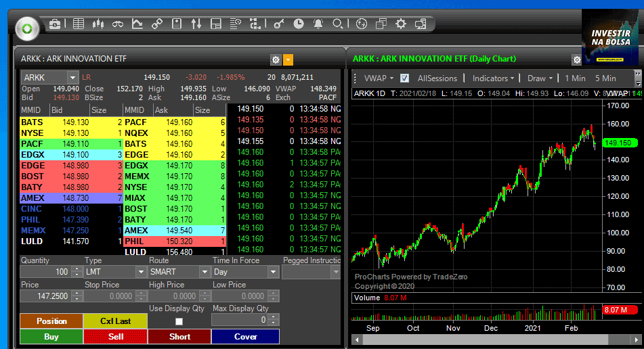Open the list with clock icon
Screen dimensions: 644x349
pos(236,24)
